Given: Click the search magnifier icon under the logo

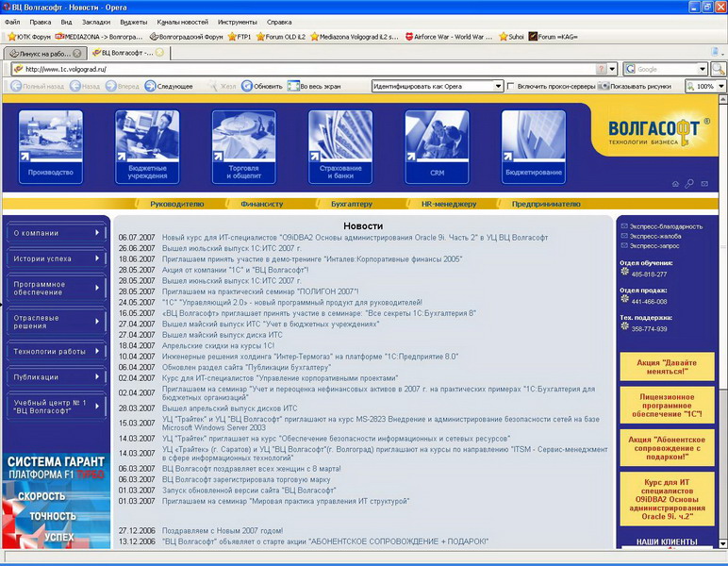Looking at the screenshot, I should 689,184.
